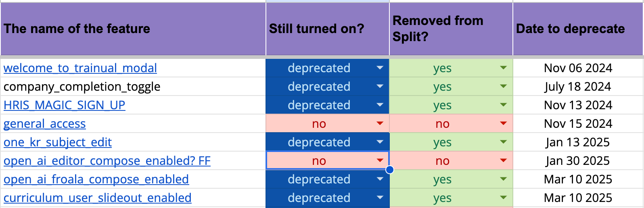
Task: Open the welcome_to_trainual_modal link
Action: (x=80, y=68)
